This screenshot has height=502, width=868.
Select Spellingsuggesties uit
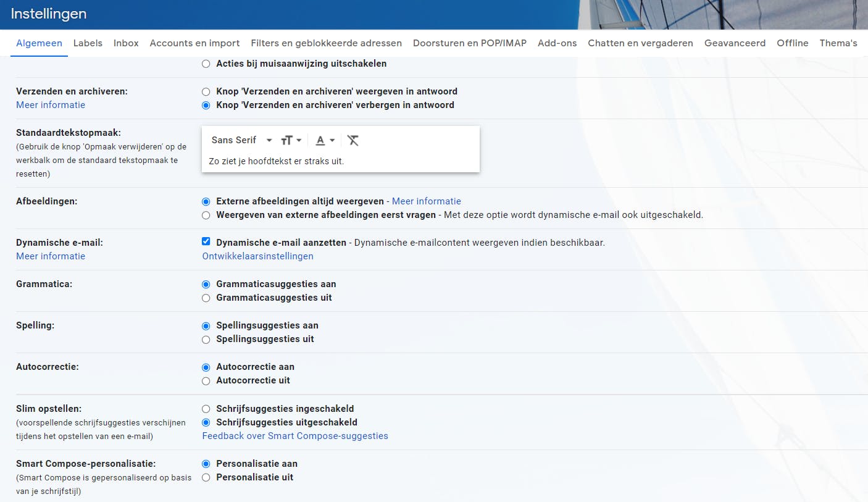point(206,339)
